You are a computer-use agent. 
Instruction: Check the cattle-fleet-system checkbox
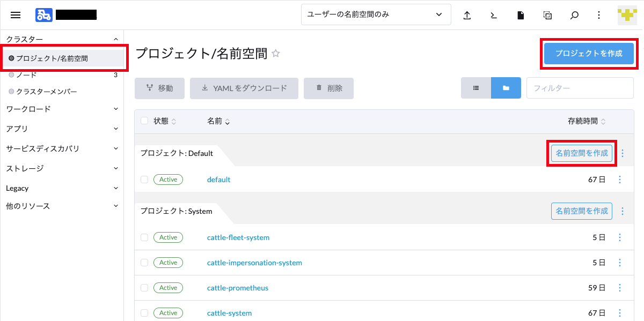pos(144,237)
